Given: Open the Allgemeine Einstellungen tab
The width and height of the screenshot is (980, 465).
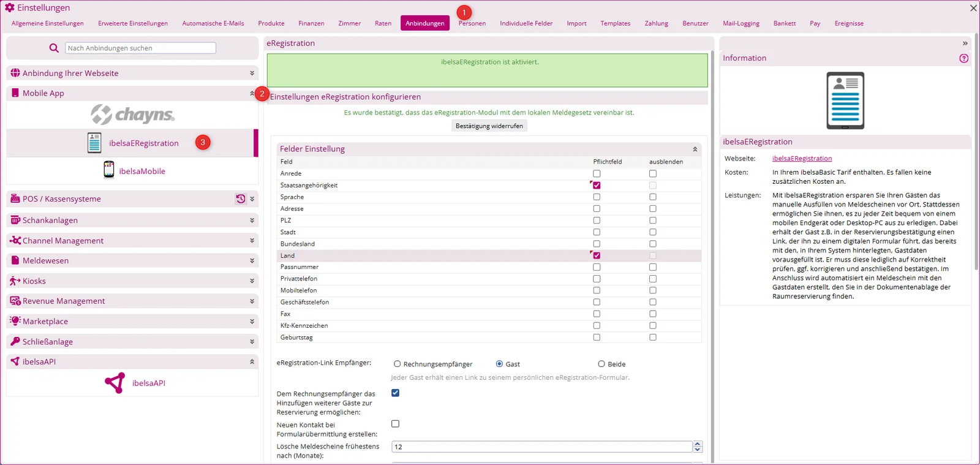Looking at the screenshot, I should [48, 23].
